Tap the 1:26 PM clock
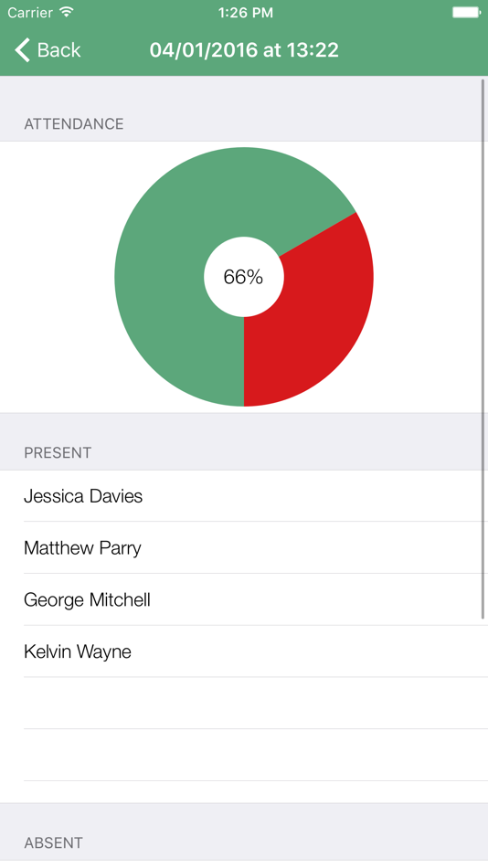The height and width of the screenshot is (868, 488). 246,13
